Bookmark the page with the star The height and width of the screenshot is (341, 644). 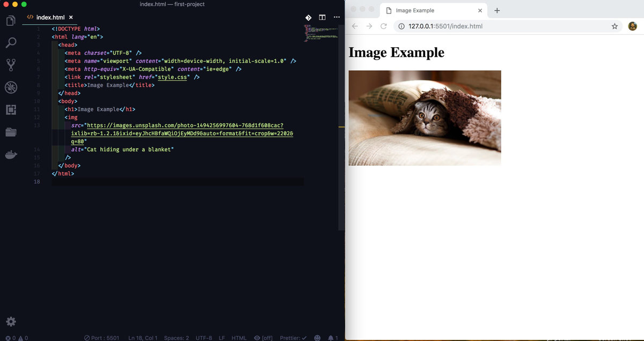[x=614, y=25]
